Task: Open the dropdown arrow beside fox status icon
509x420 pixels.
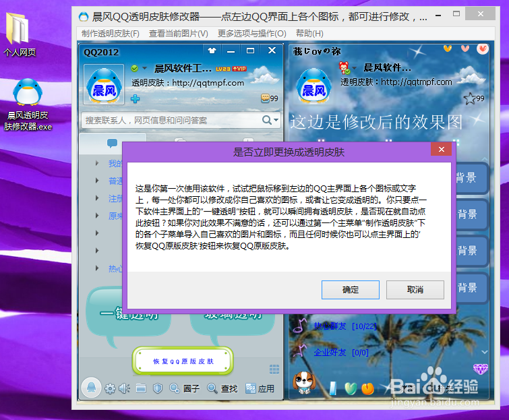Action: click(x=354, y=68)
